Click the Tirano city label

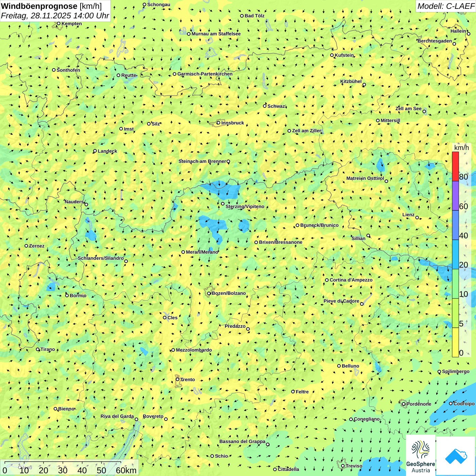(48, 349)
